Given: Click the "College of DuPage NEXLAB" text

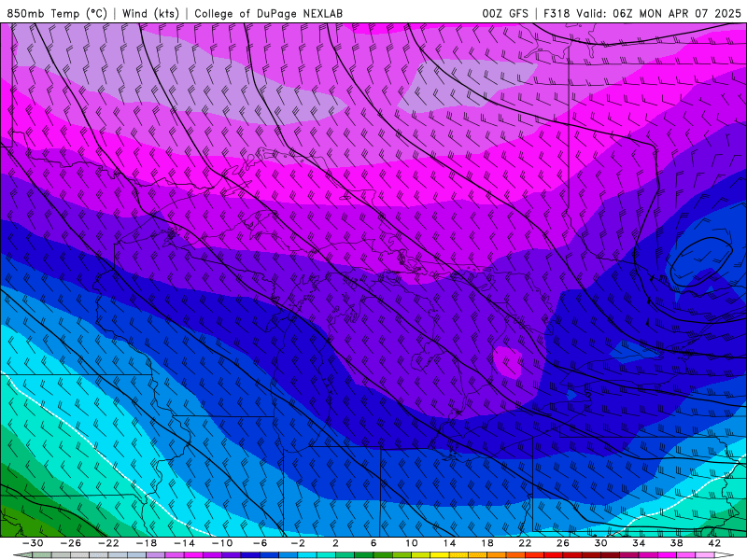Looking at the screenshot, I should coord(268,13).
